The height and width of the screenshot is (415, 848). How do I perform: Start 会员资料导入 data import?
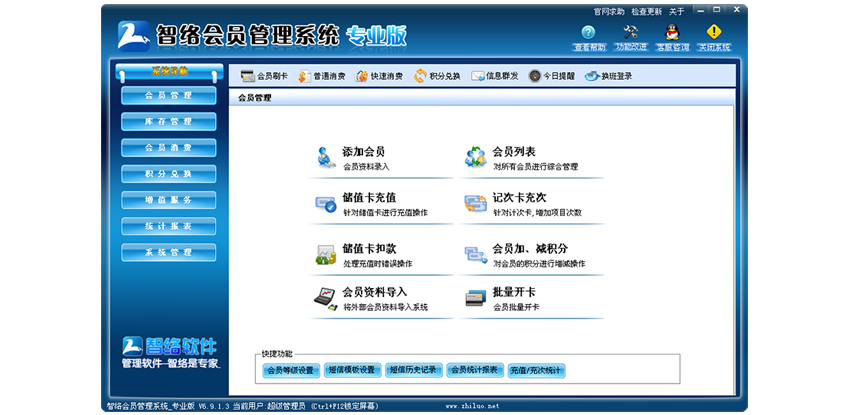(381, 299)
